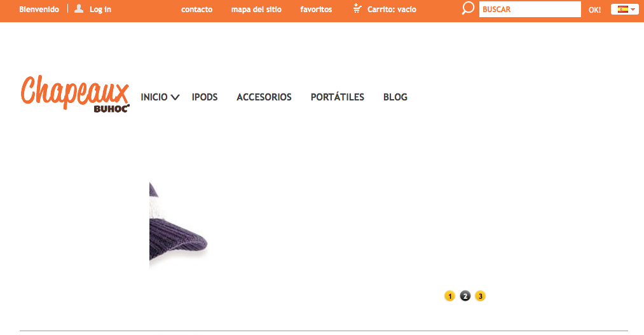Screen dimensions: 644x335
Task: Open the BLOG page
Action: pyautogui.click(x=395, y=97)
